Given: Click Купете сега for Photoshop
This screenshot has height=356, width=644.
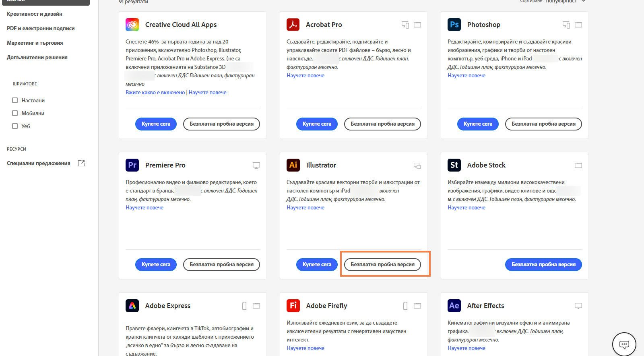Looking at the screenshot, I should tap(478, 124).
